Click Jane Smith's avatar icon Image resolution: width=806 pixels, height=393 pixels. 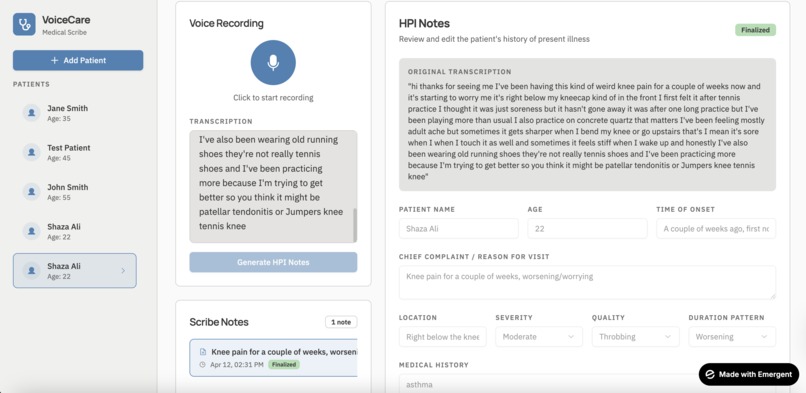coord(31,113)
